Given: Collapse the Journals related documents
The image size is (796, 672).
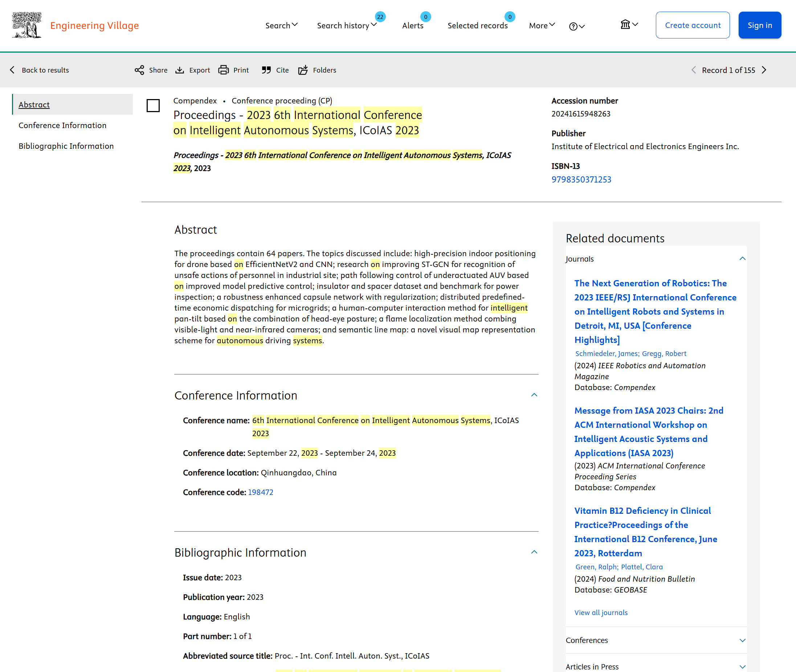Looking at the screenshot, I should click(742, 259).
